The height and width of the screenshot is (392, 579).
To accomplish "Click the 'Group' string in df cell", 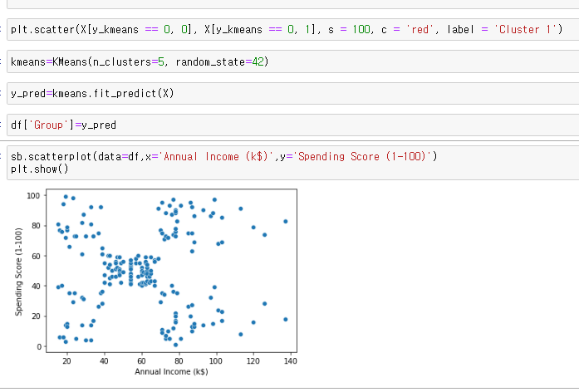I will point(48,125).
